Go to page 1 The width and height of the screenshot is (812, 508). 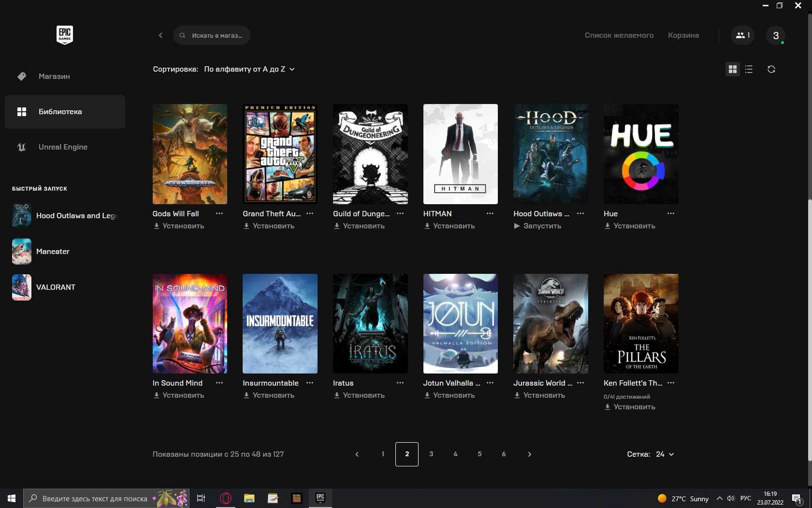[383, 454]
